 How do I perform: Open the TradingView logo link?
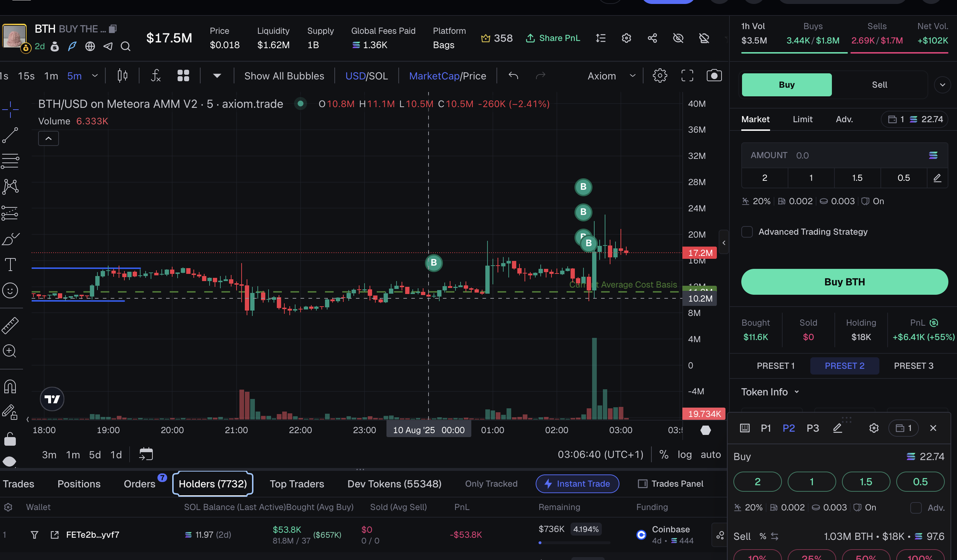click(x=52, y=399)
